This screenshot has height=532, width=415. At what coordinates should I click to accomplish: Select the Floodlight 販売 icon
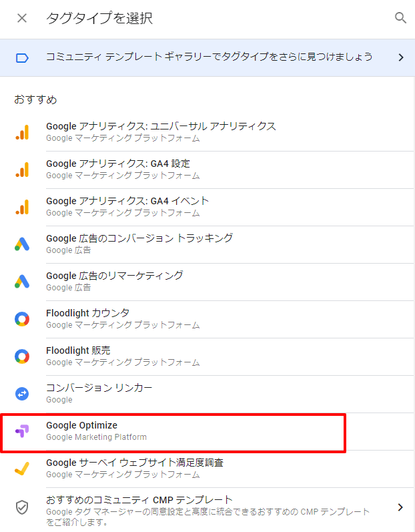(22, 356)
